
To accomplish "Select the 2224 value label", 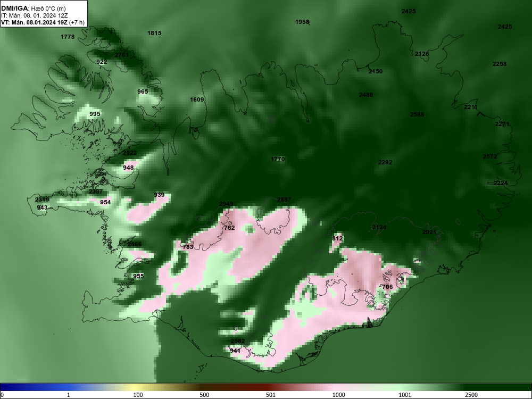I will [x=501, y=183].
